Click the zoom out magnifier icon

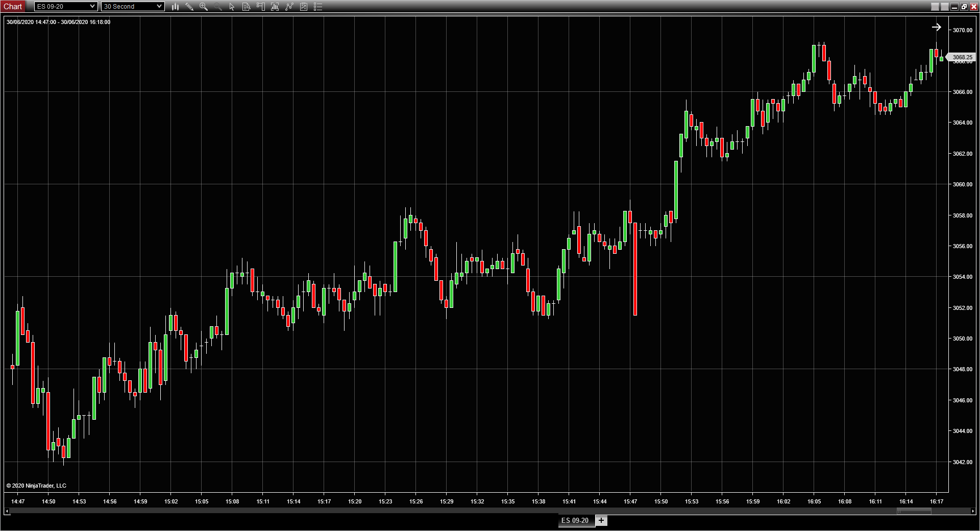click(218, 7)
